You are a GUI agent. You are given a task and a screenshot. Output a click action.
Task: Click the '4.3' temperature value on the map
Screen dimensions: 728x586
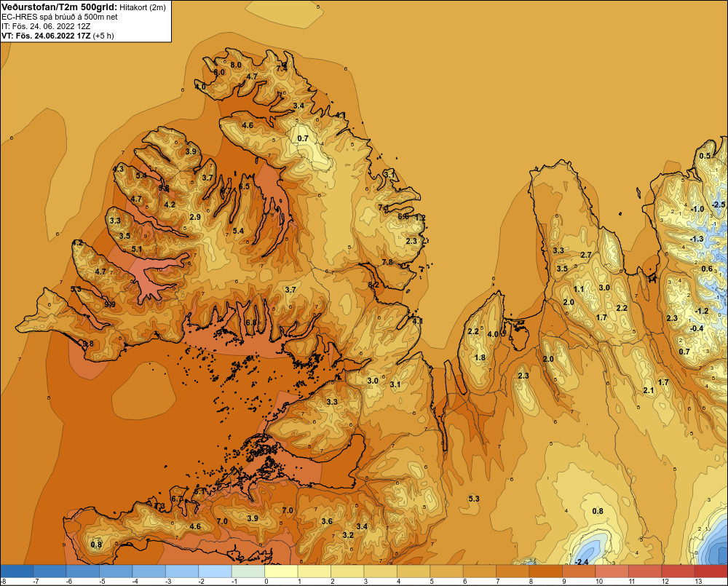coord(119,169)
